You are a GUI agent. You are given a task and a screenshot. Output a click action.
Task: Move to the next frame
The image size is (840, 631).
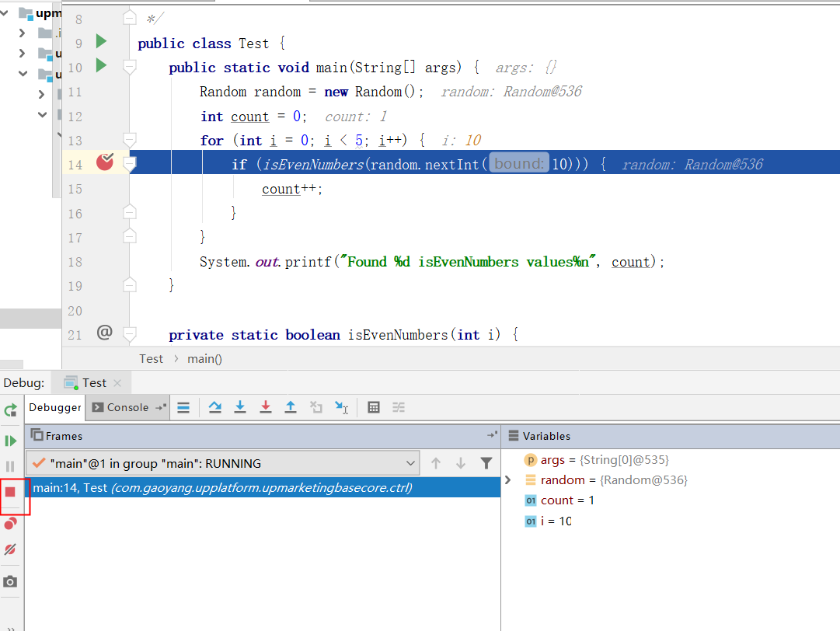pyautogui.click(x=461, y=463)
